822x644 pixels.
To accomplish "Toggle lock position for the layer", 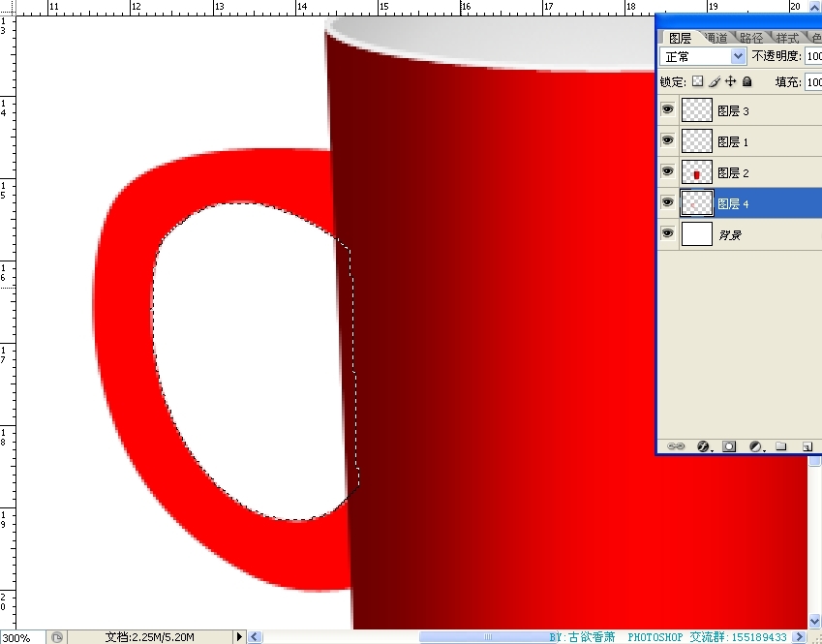I will tap(731, 82).
